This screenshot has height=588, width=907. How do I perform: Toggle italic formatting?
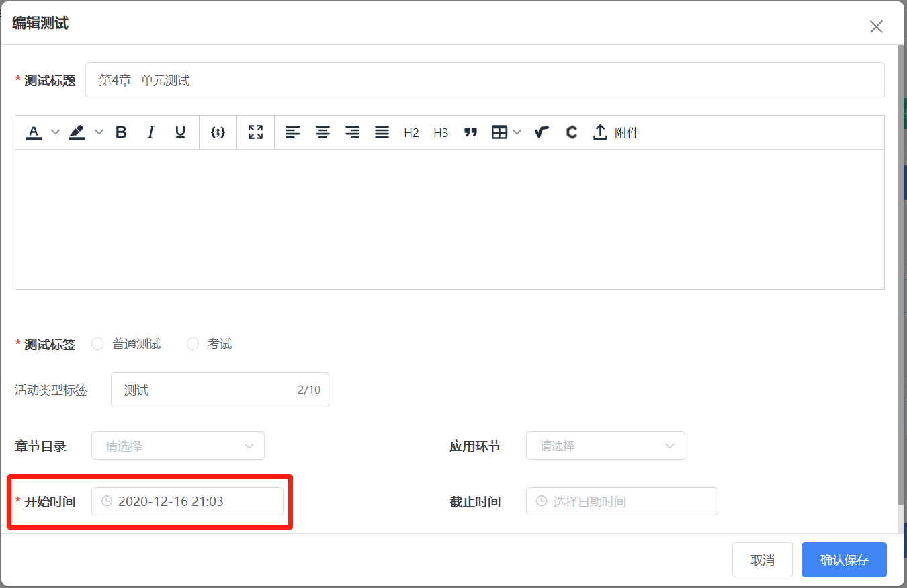click(x=150, y=132)
